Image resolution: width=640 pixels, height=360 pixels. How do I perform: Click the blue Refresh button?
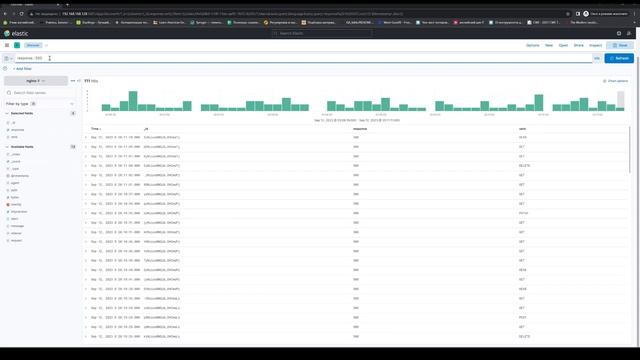tap(619, 58)
